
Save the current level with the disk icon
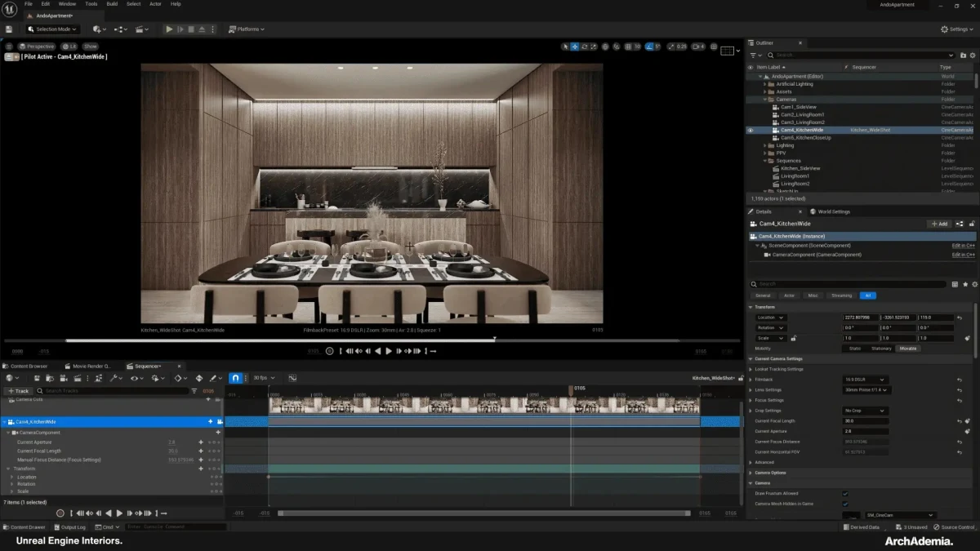pyautogui.click(x=8, y=29)
